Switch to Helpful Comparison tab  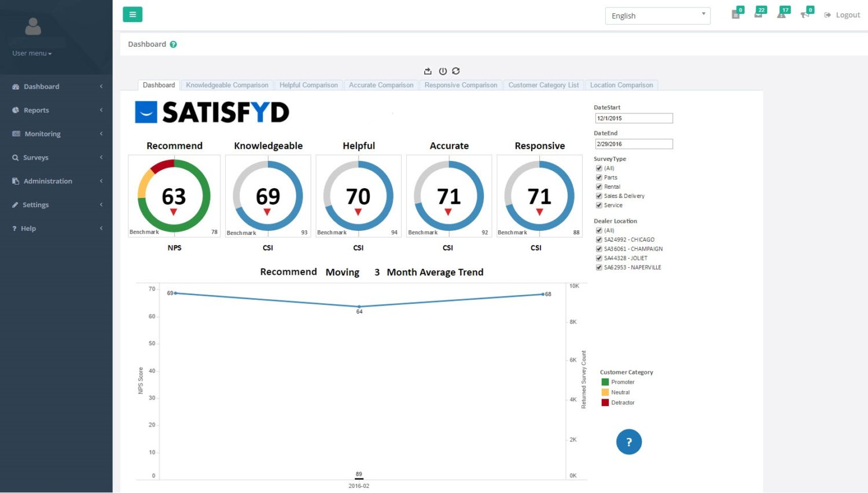point(308,85)
